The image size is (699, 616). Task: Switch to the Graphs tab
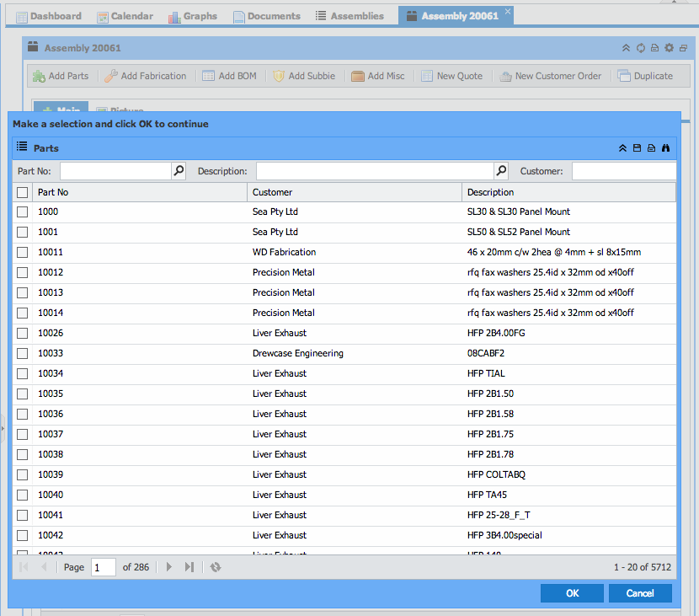pos(193,17)
